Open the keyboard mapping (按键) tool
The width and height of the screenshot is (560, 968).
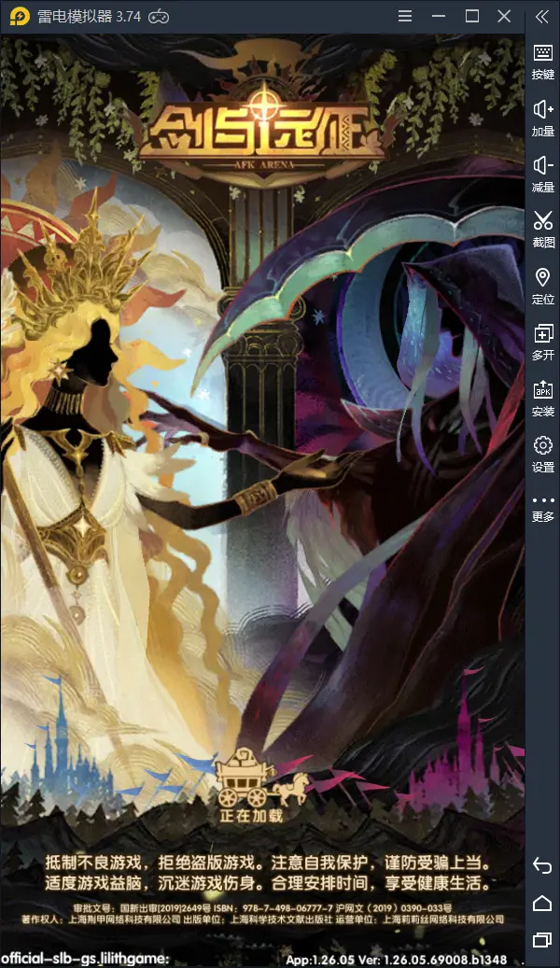pos(542,62)
